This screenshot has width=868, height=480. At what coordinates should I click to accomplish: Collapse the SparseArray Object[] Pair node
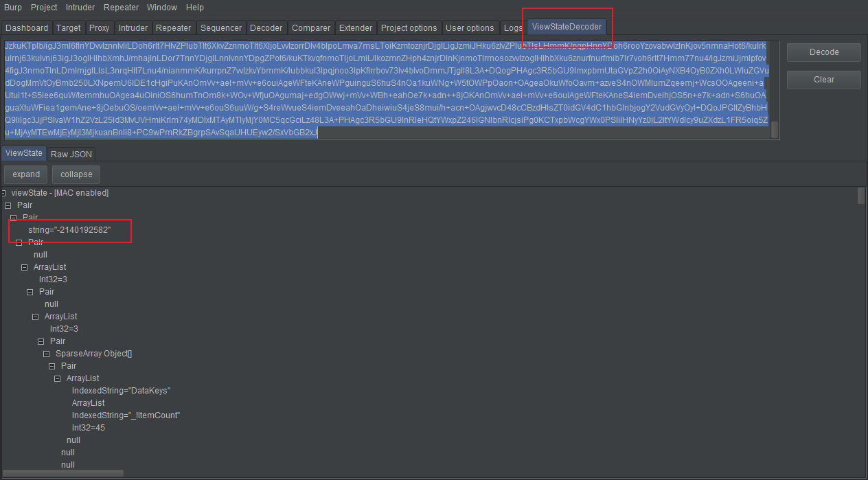[52, 366]
